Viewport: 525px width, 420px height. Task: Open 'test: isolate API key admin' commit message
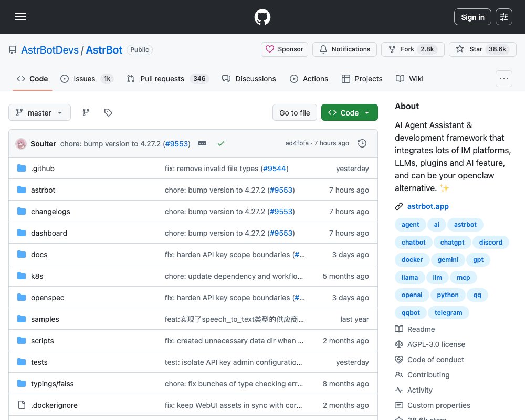[233, 362]
